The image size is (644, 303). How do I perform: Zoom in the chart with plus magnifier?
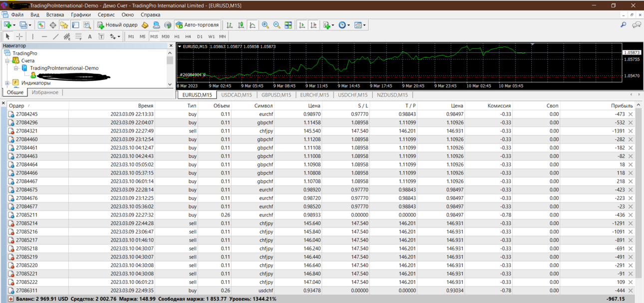pyautogui.click(x=265, y=24)
